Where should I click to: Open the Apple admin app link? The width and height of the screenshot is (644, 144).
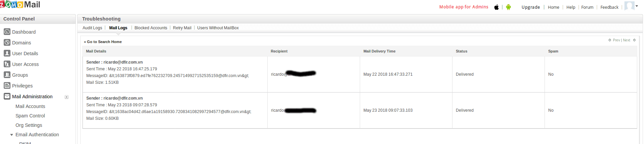coord(496,7)
